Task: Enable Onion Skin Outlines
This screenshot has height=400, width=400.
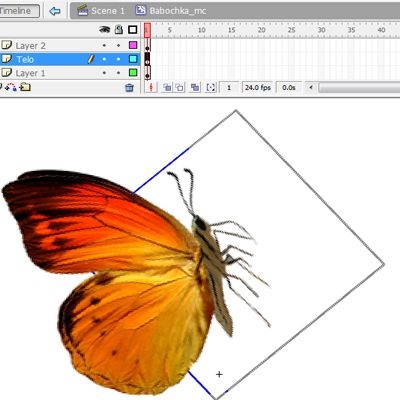Action: tap(180, 87)
